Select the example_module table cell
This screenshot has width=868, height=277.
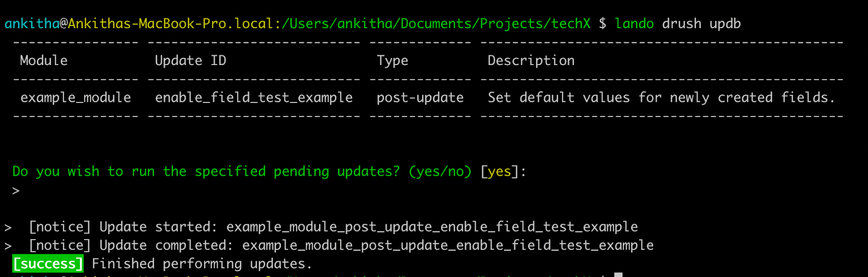pos(75,98)
